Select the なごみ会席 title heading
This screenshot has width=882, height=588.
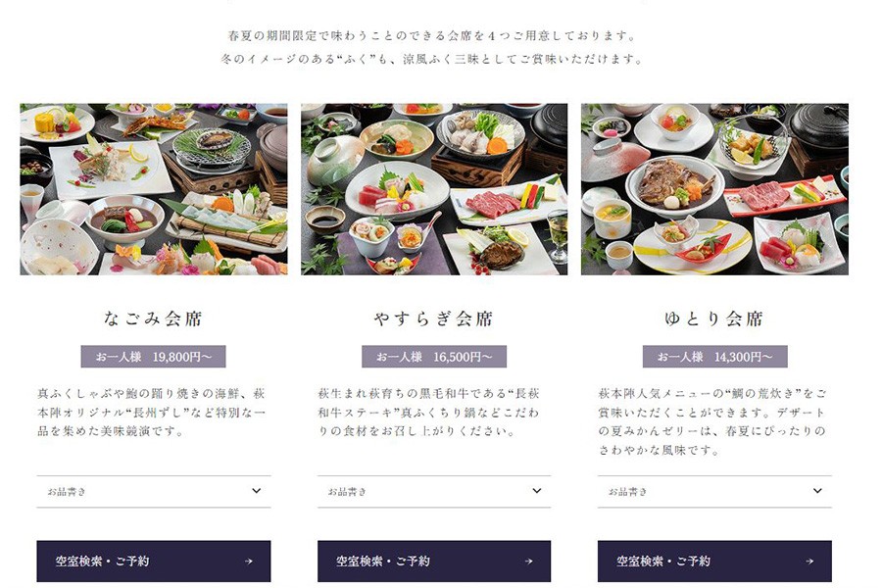(153, 318)
